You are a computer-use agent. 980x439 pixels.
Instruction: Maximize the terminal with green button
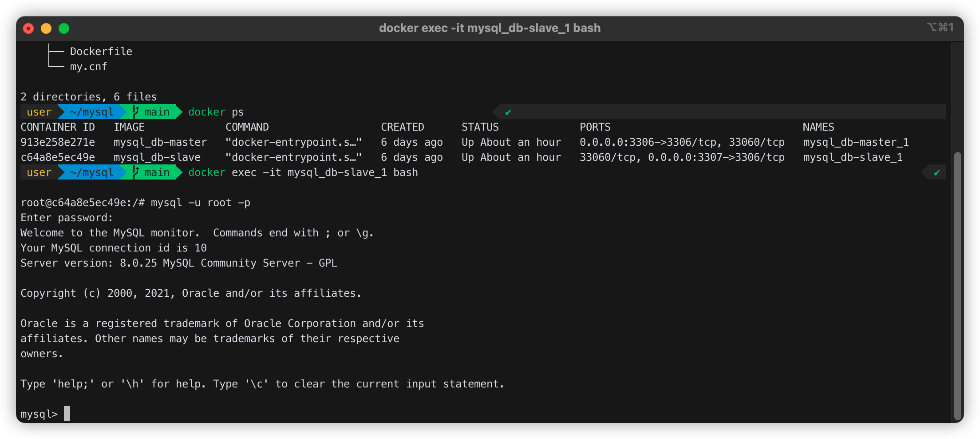click(64, 28)
